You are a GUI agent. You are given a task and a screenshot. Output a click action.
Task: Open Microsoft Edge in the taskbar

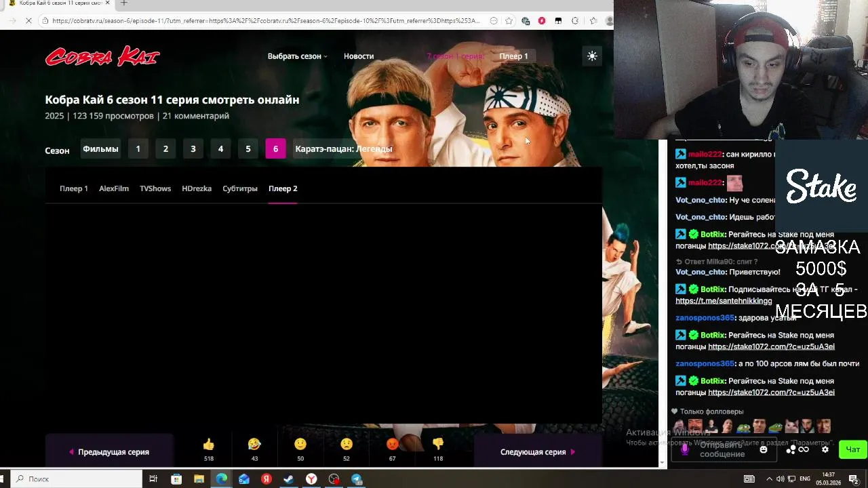[x=222, y=479]
